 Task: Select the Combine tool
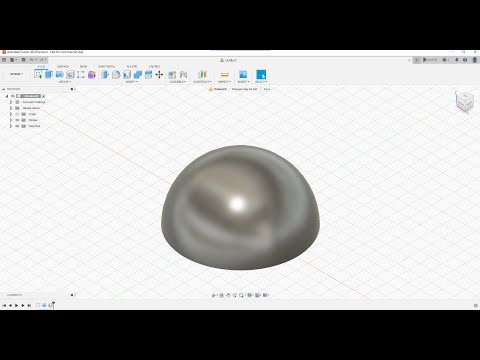pos(138,74)
